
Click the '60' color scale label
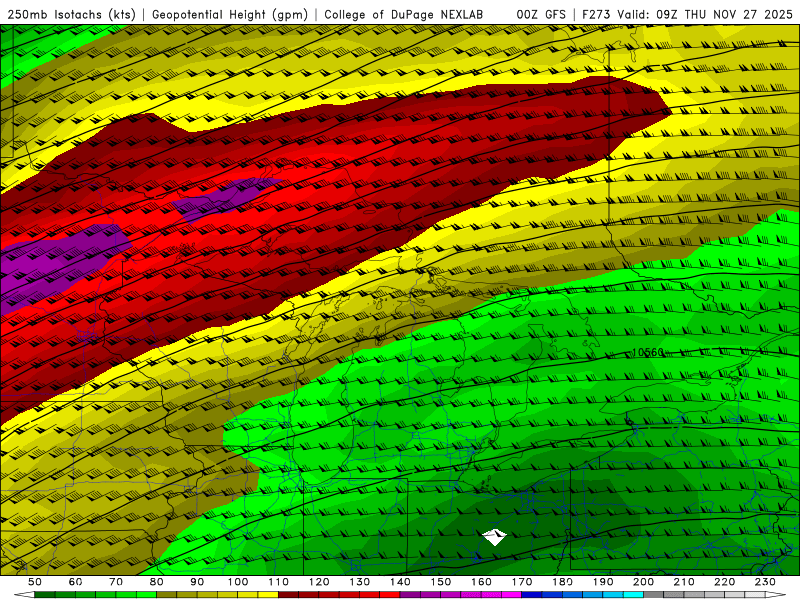click(75, 582)
